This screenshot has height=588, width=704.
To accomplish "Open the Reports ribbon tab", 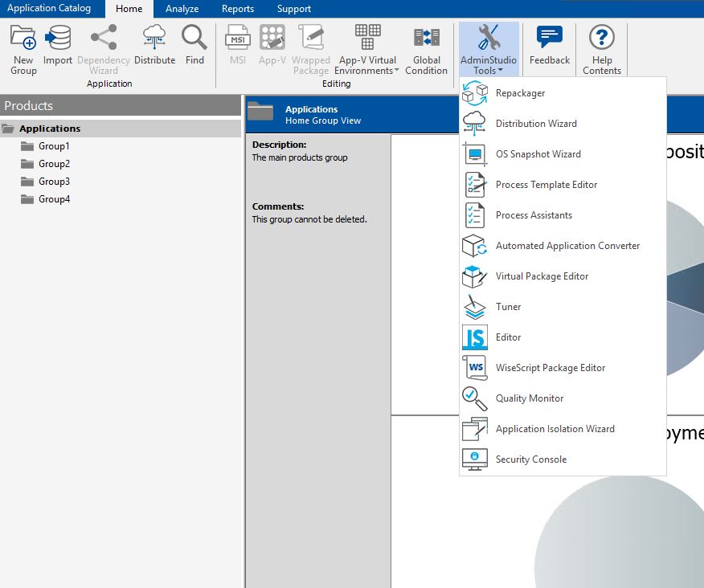I will [x=238, y=9].
